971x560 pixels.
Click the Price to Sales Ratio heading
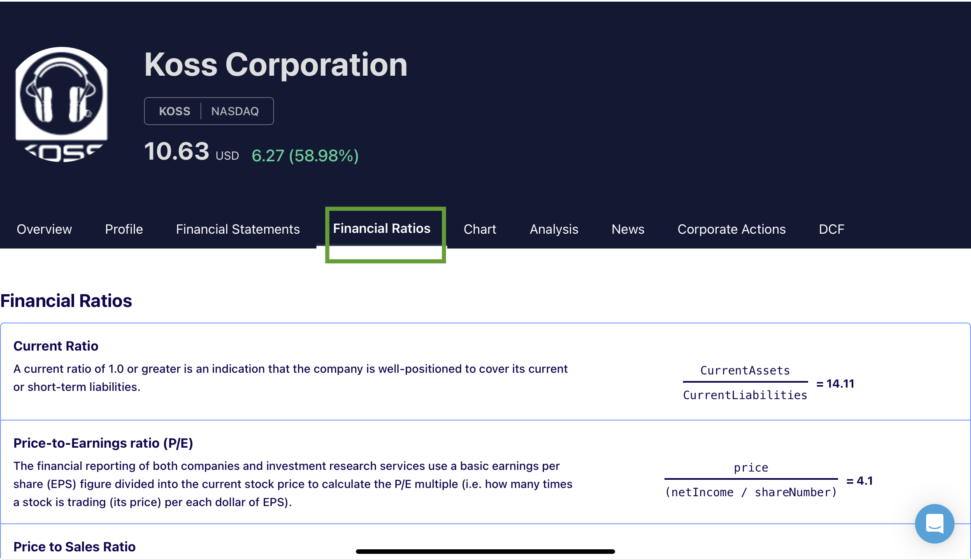pos(74,547)
